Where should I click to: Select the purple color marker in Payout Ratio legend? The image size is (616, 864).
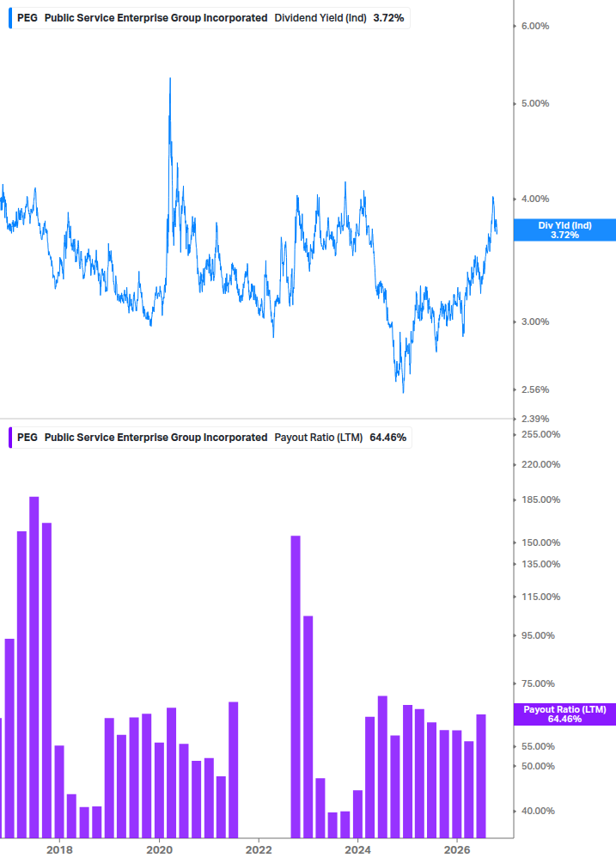[x=10, y=438]
